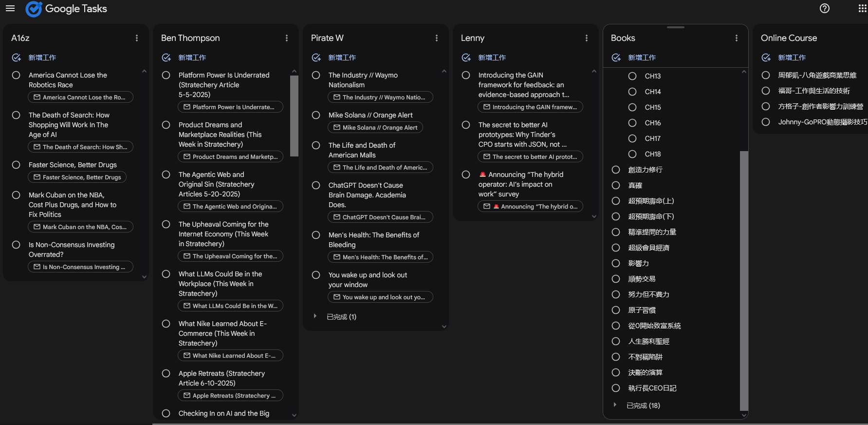Click the help question mark icon

click(824, 8)
